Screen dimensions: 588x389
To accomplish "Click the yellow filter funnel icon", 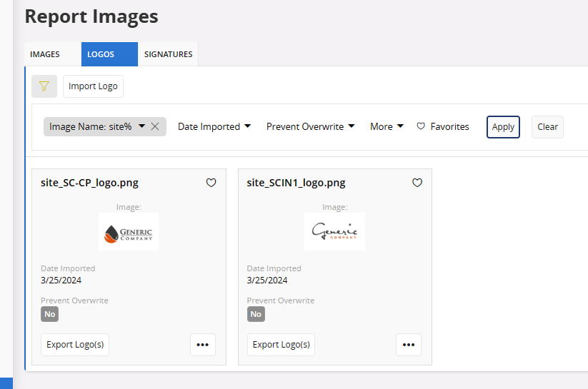I will pyautogui.click(x=44, y=86).
